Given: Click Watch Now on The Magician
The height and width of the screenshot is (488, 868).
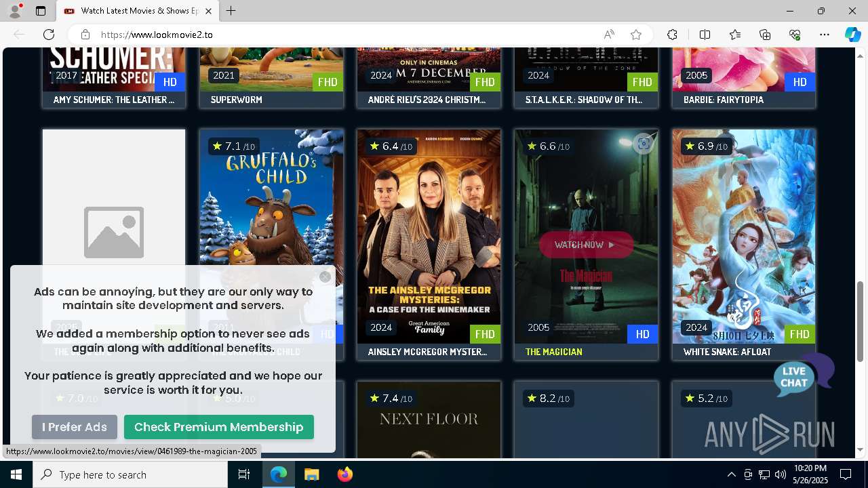Looking at the screenshot, I should (586, 245).
